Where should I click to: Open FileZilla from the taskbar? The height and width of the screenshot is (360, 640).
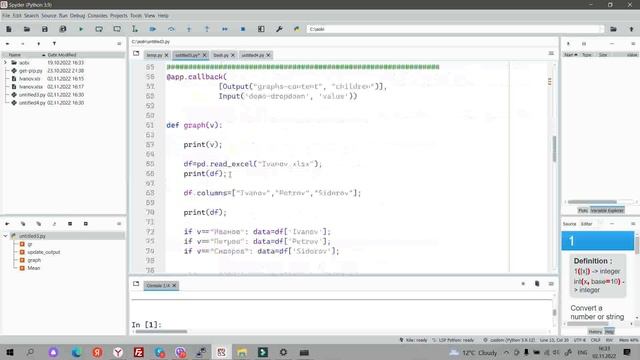pyautogui.click(x=138, y=352)
